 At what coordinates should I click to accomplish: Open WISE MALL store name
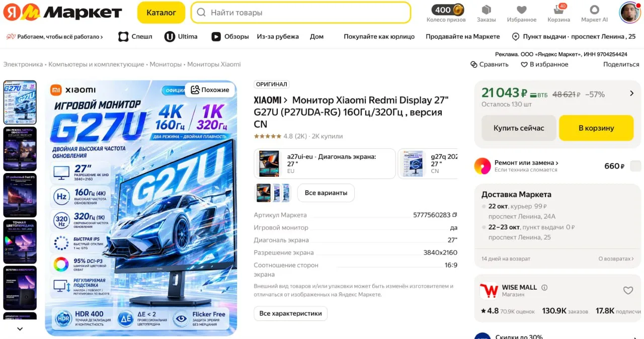(519, 287)
